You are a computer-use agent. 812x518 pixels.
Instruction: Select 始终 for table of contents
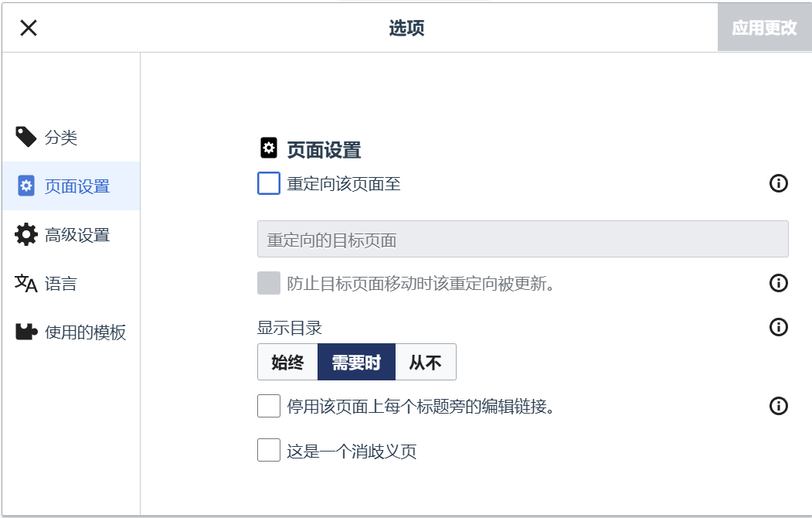point(287,362)
